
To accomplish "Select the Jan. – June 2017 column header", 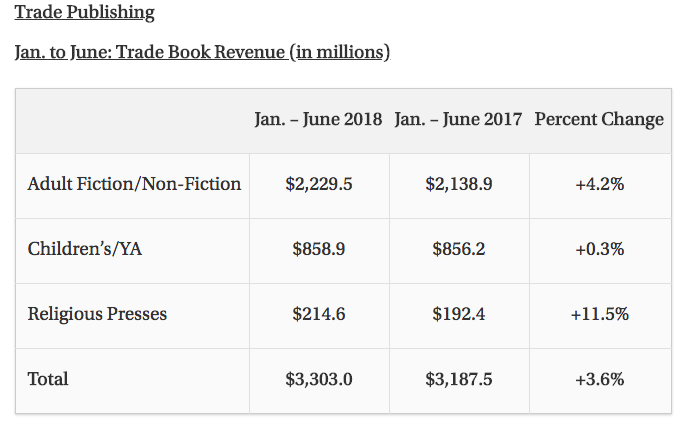I will coord(458,119).
